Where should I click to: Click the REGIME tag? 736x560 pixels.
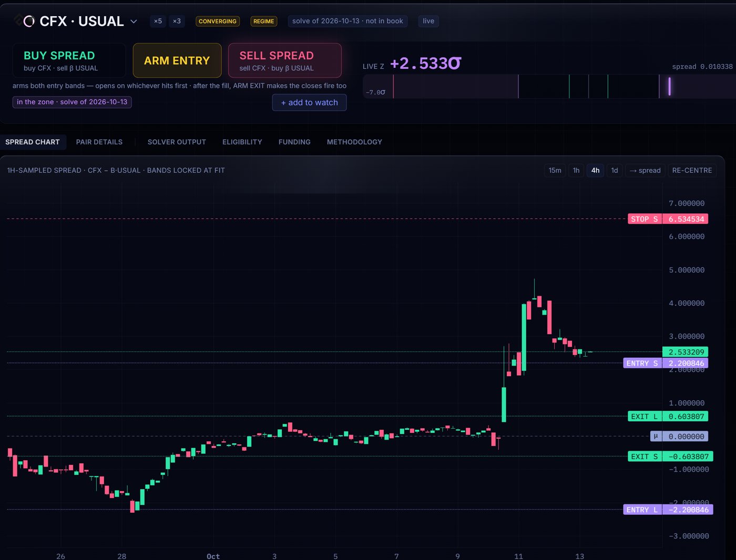[264, 22]
